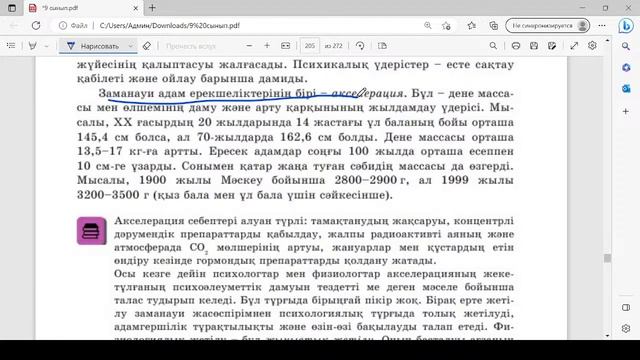Open Bing chat sidebar
Image resolution: width=640 pixels, height=360 pixels.
626,26
